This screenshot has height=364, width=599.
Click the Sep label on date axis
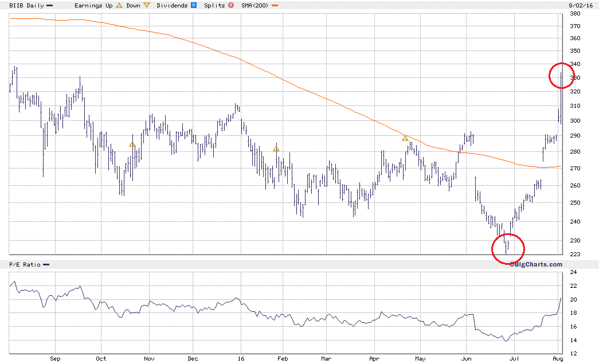(x=56, y=359)
